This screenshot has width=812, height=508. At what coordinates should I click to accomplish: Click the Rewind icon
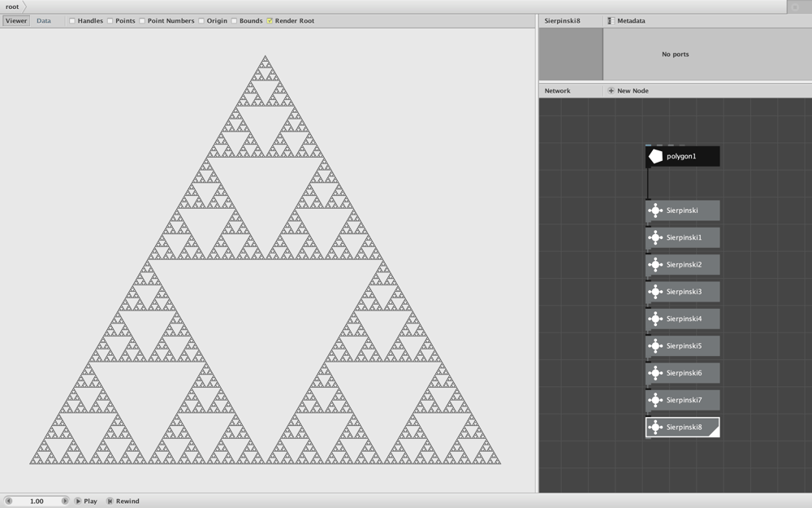pyautogui.click(x=110, y=501)
